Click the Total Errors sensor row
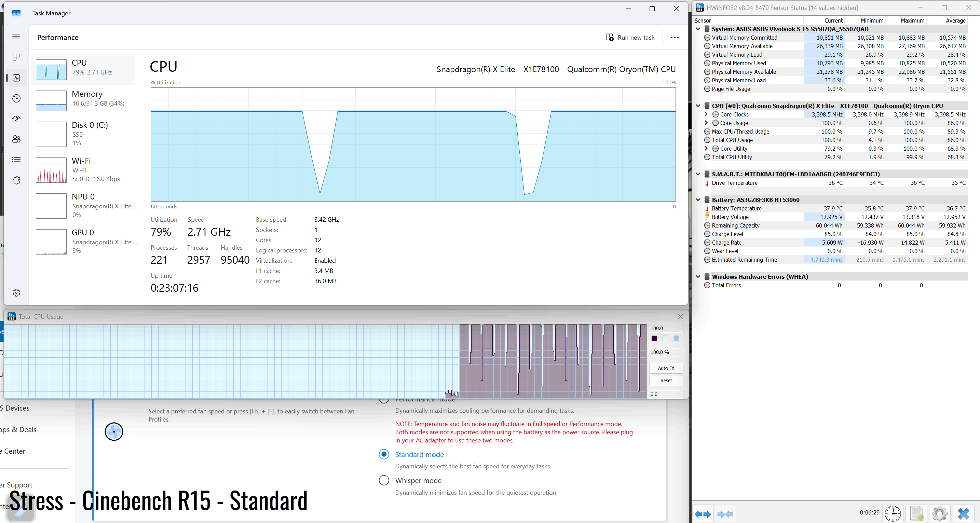 [x=835, y=285]
